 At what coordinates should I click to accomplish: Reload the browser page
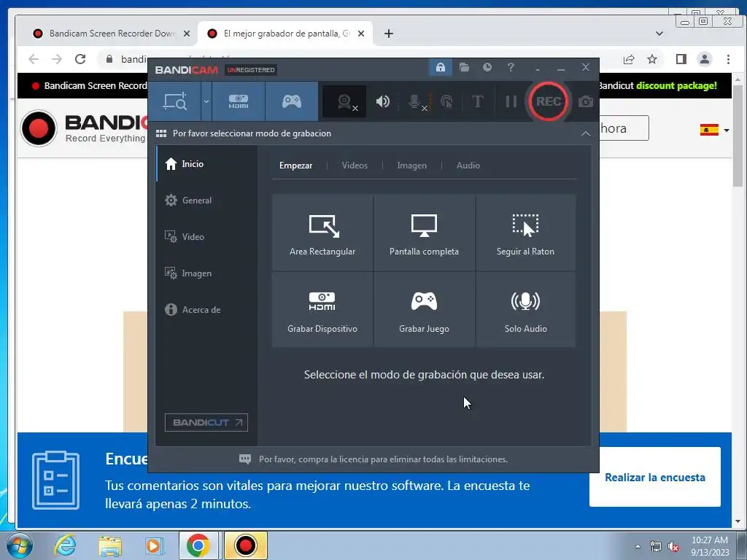tap(80, 59)
